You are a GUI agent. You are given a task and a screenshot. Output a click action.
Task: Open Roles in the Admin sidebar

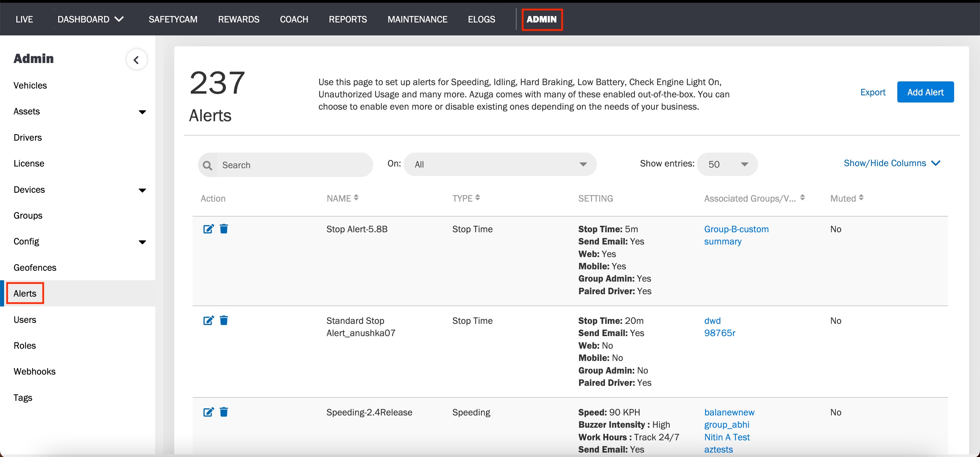click(x=25, y=345)
